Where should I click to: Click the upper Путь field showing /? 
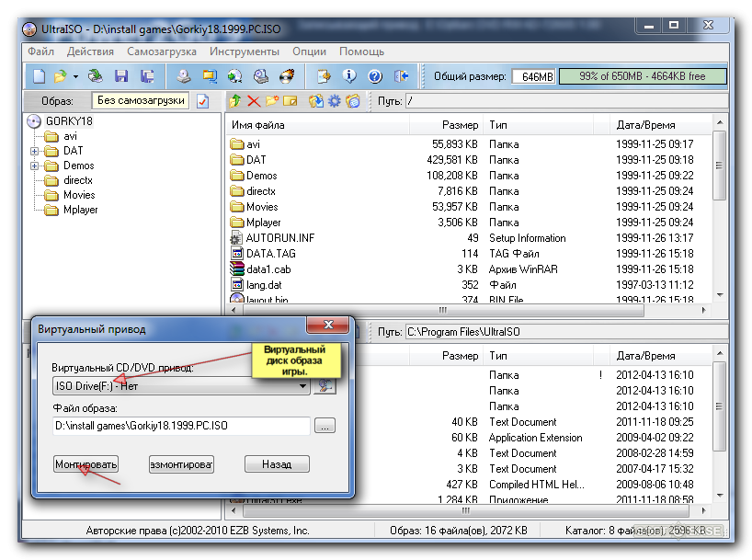click(566, 101)
